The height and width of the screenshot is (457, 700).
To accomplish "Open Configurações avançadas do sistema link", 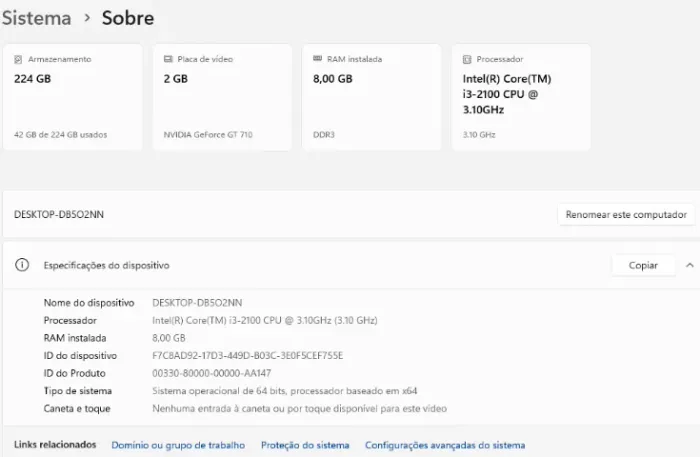I will pos(445,445).
